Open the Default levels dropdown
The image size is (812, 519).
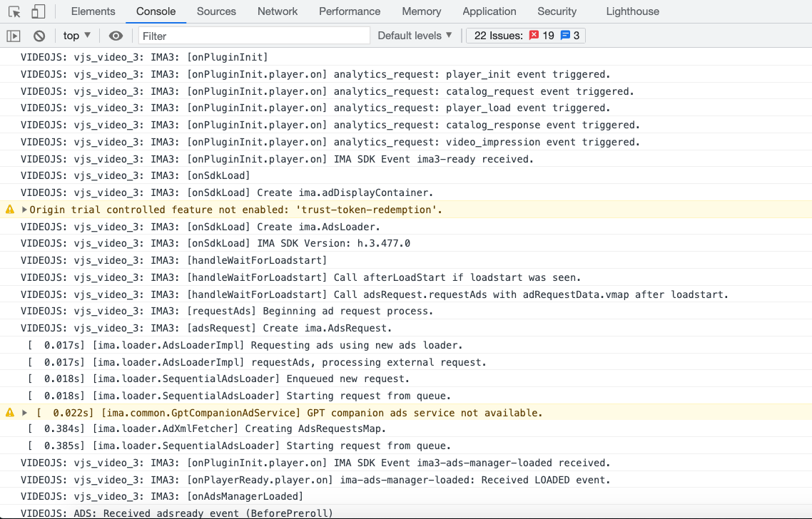[415, 36]
